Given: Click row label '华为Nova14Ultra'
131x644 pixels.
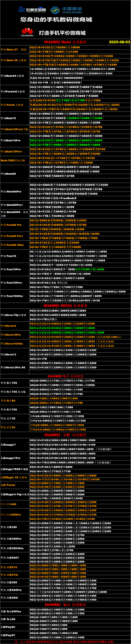Looking at the screenshot, I should pos(12,344).
